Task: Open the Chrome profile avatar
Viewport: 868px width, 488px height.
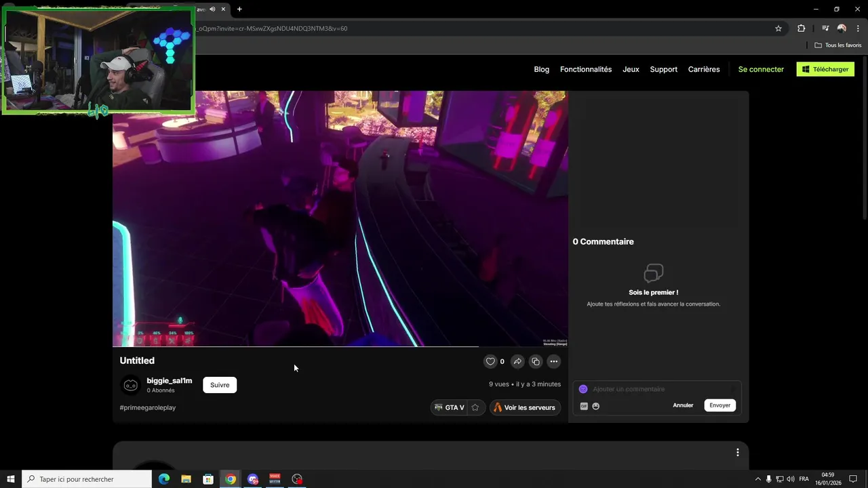Action: 842,28
